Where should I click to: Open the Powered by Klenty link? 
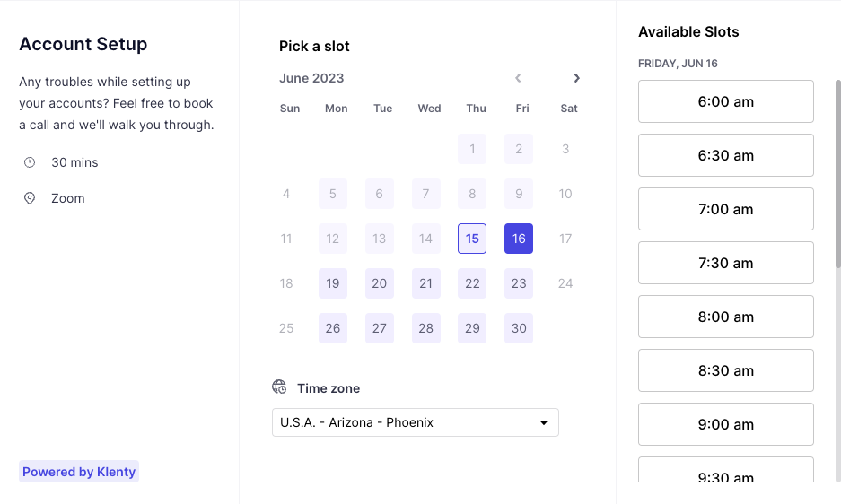pos(79,472)
